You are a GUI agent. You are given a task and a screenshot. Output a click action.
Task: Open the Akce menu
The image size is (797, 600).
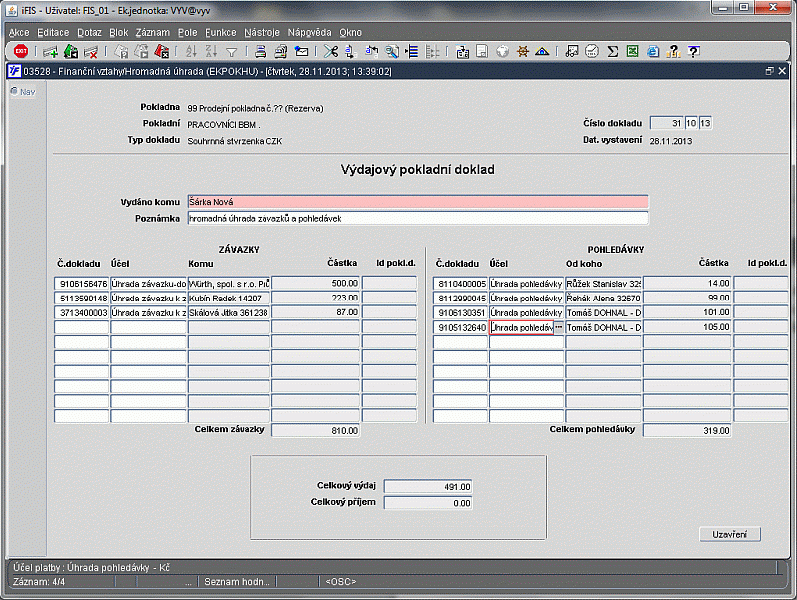[x=19, y=33]
